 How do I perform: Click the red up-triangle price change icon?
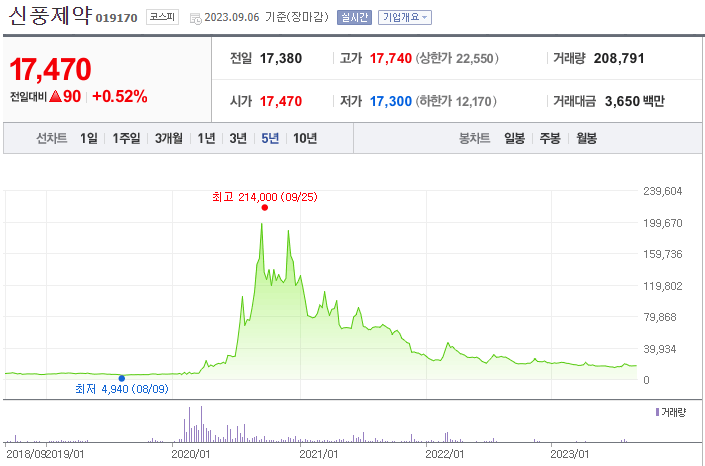(71, 97)
